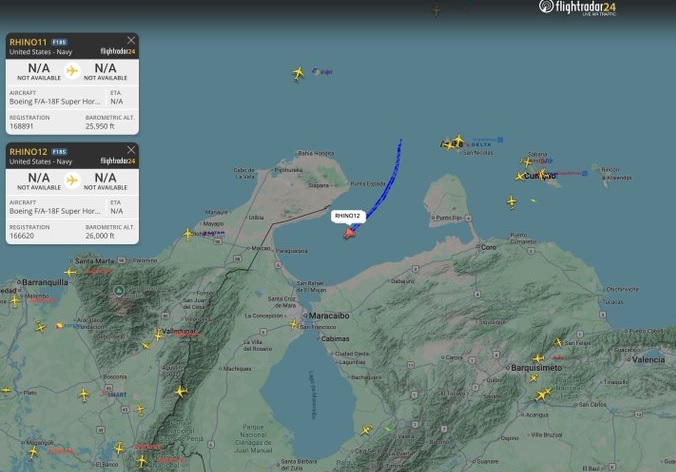Close the RHINO11 flight info card
676x472 pixels.
click(131, 41)
